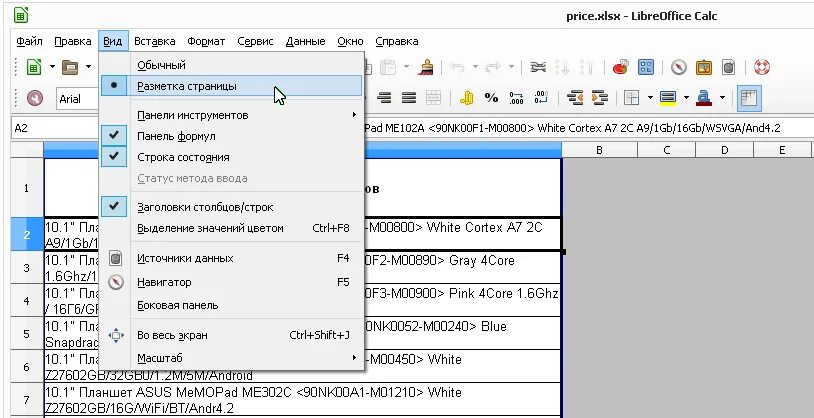This screenshot has height=418, width=814.
Task: Uncheck Панель формул in the menu
Action: 232,136
